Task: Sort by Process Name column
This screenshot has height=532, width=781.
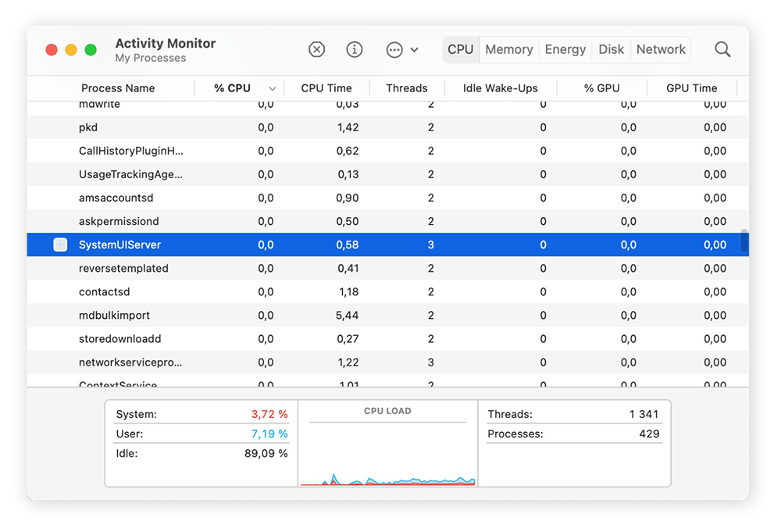Action: click(x=118, y=88)
